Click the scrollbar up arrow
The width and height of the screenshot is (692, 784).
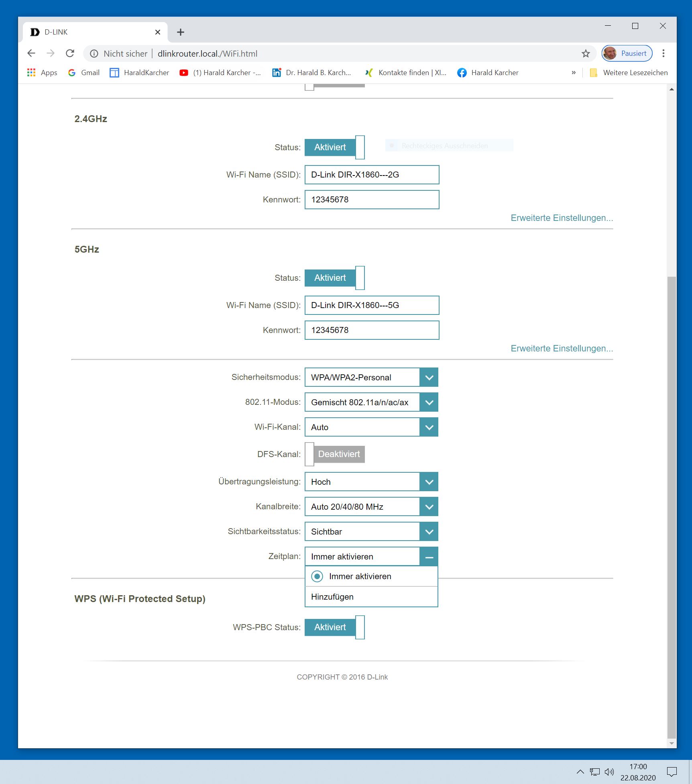[x=672, y=89]
